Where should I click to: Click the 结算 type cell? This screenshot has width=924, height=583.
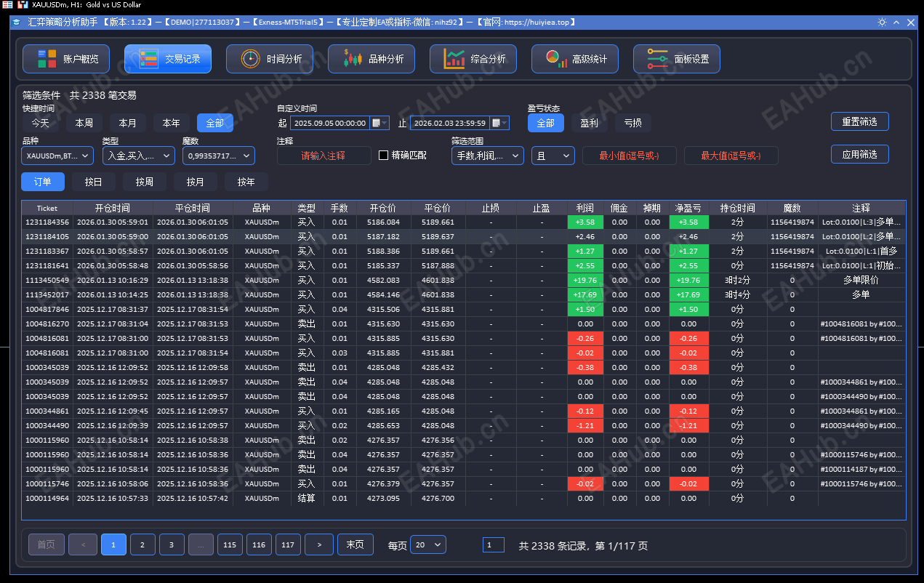point(307,498)
